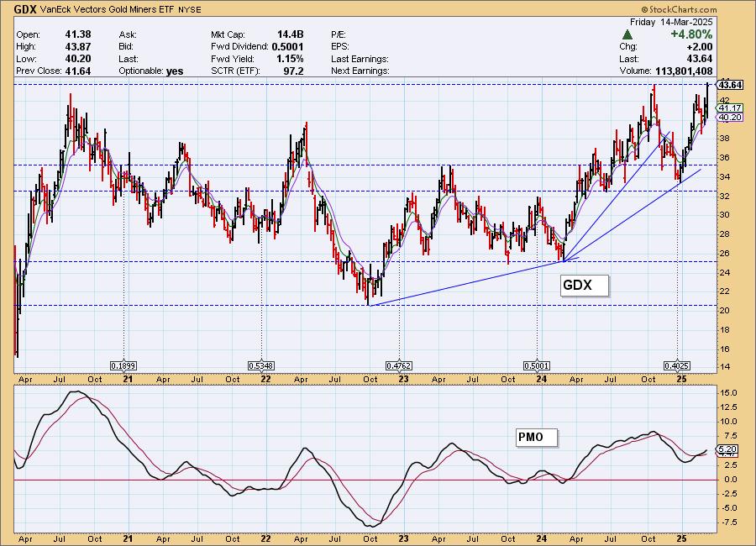Select the Prev Close value 41.64
Screen dimensions: 756x546
click(x=78, y=71)
